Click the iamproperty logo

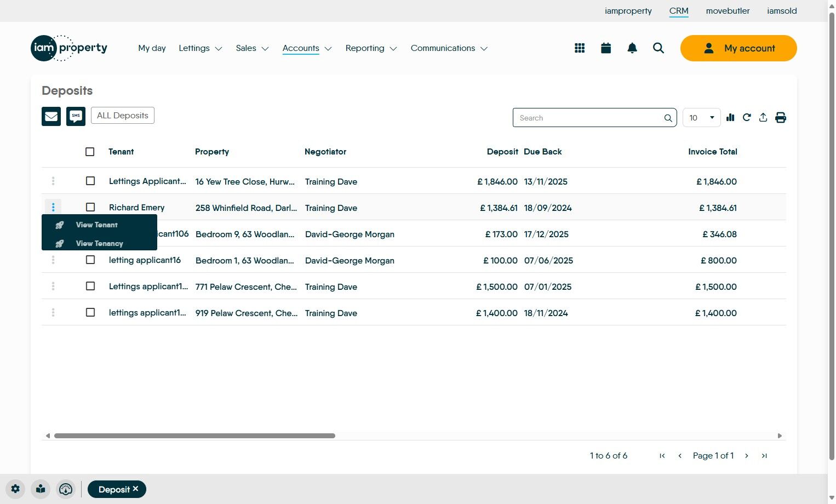point(69,48)
